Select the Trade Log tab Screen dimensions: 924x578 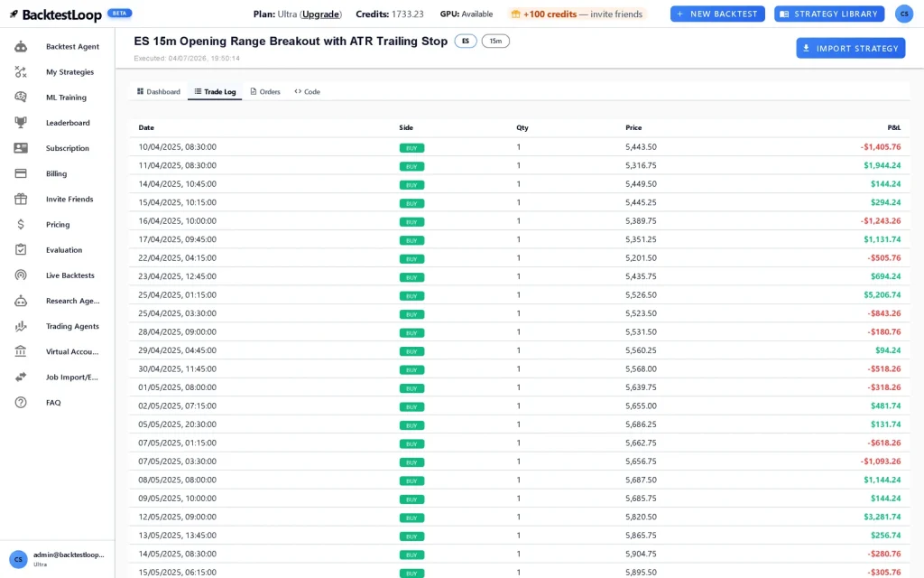(215, 91)
